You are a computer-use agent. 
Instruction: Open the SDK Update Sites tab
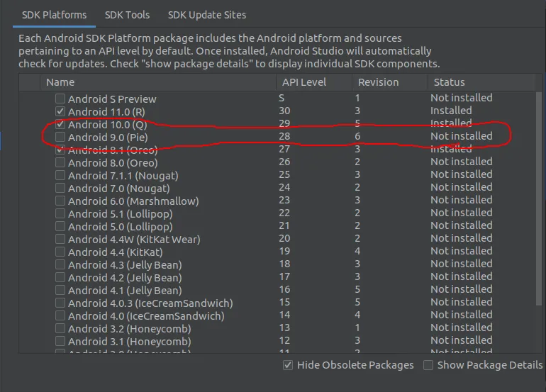pos(207,14)
